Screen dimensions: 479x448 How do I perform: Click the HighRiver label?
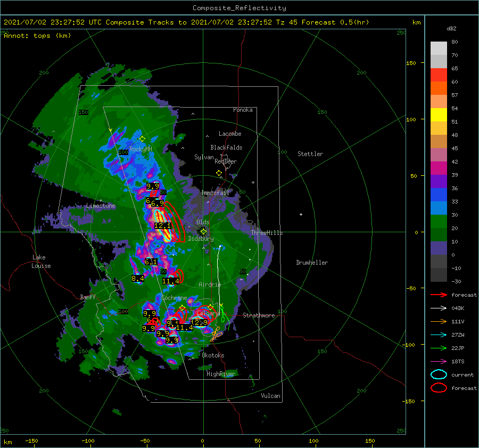[x=220, y=374]
